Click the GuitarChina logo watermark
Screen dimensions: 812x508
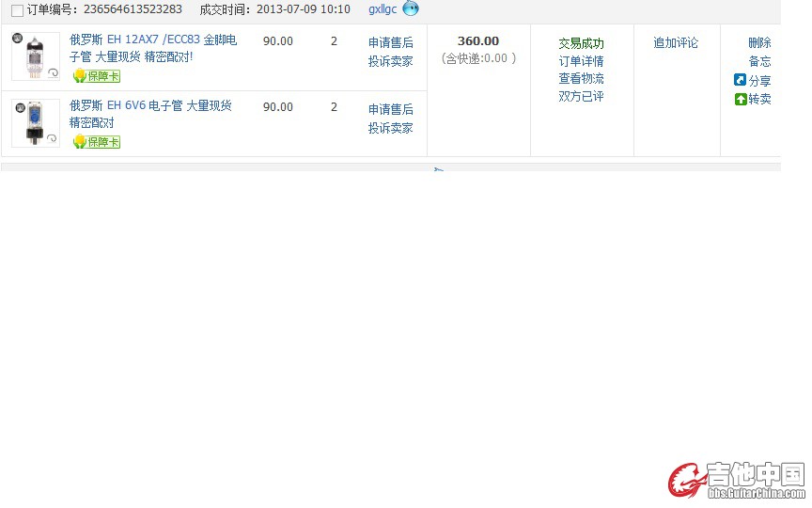point(737,480)
